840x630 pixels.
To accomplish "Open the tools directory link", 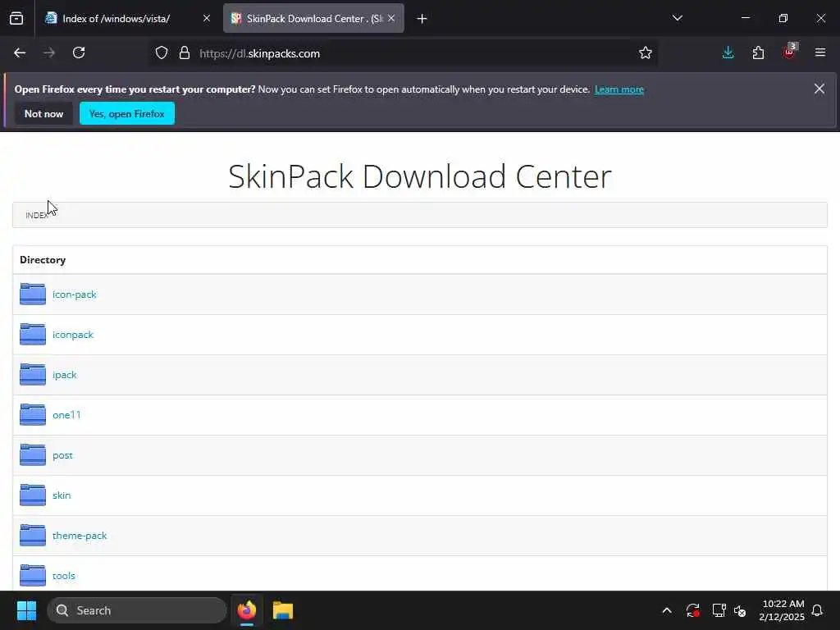I will coord(63,576).
